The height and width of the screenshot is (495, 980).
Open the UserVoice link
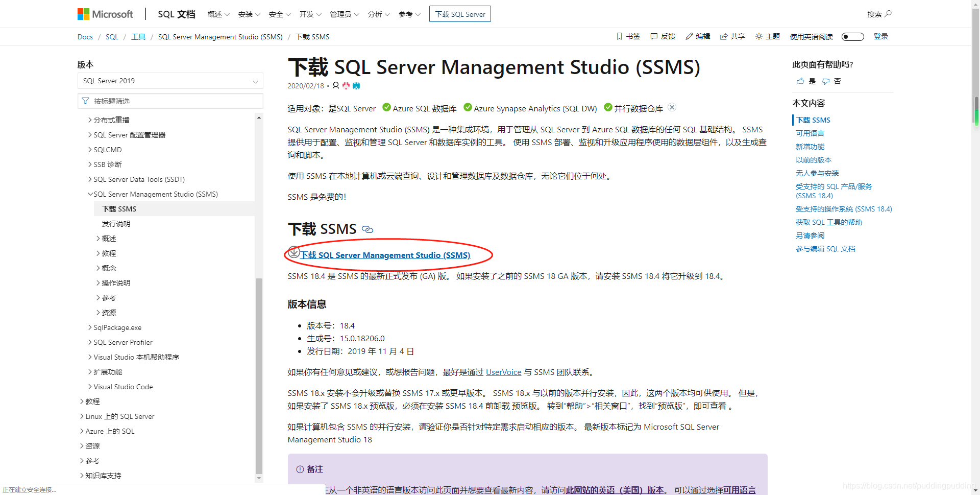pyautogui.click(x=504, y=372)
